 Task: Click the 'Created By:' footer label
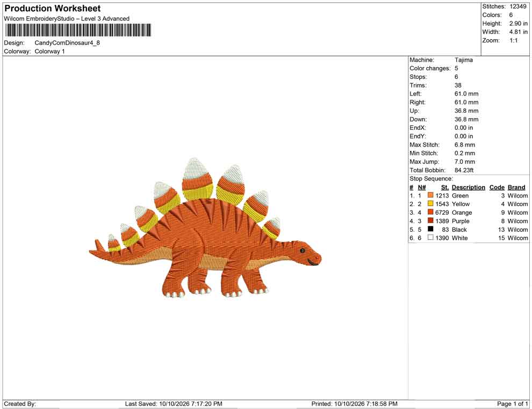click(x=20, y=404)
